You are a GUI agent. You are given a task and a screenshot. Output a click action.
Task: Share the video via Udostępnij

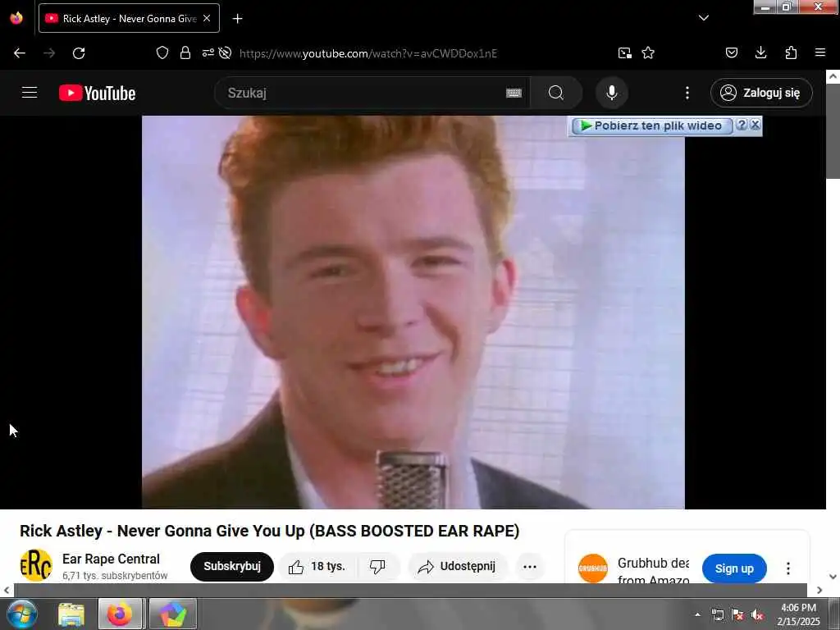(x=457, y=566)
